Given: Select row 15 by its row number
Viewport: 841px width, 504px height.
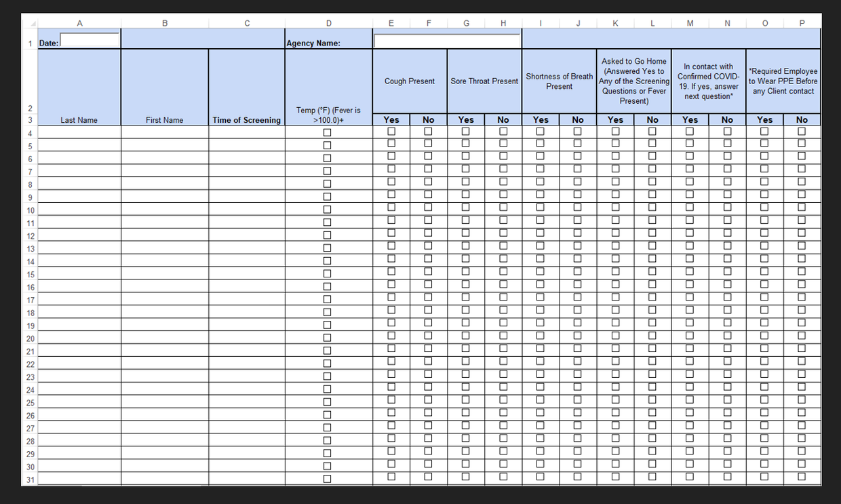Looking at the screenshot, I should pyautogui.click(x=30, y=274).
